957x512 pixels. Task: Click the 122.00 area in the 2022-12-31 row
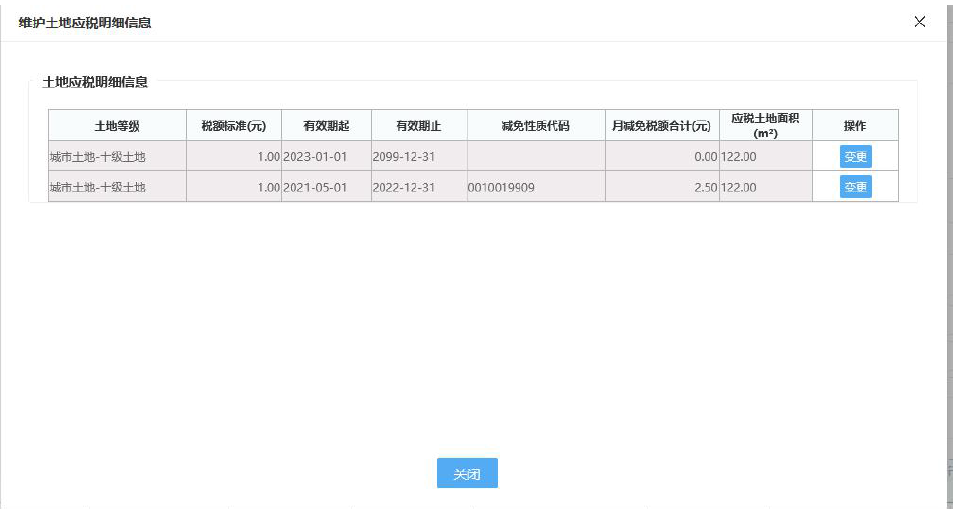tap(766, 187)
